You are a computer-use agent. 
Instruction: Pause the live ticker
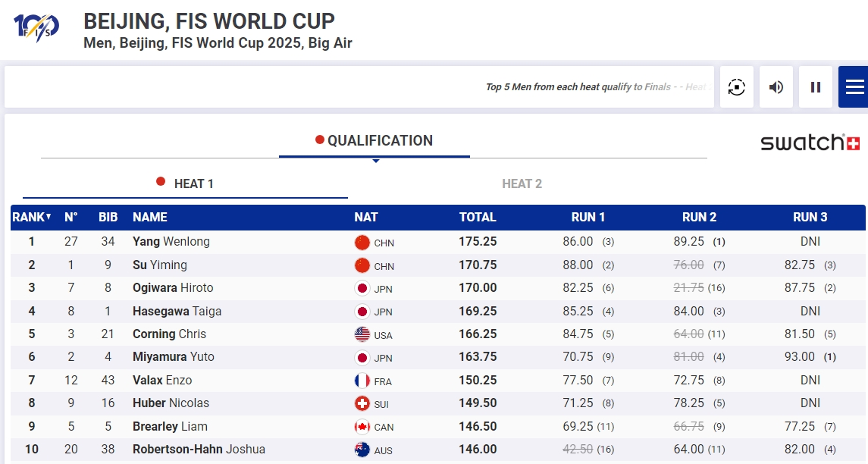coord(816,87)
